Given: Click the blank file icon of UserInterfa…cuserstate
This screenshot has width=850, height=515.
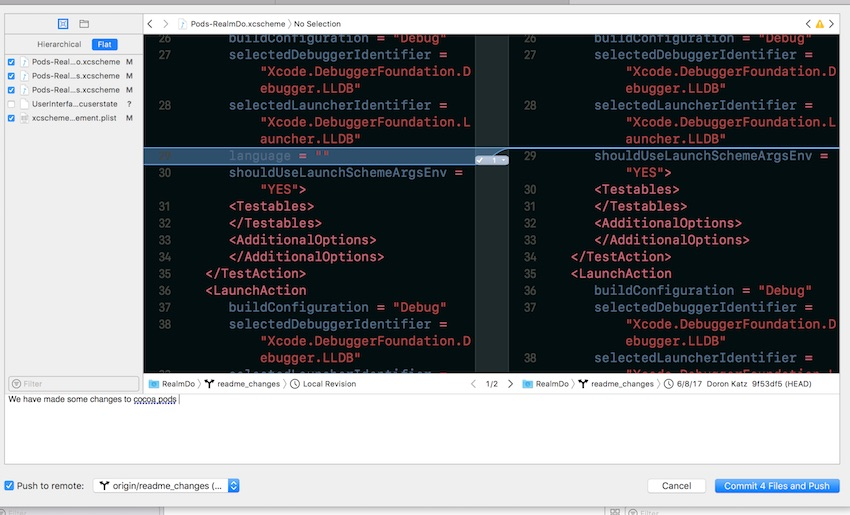Looking at the screenshot, I should [x=24, y=104].
